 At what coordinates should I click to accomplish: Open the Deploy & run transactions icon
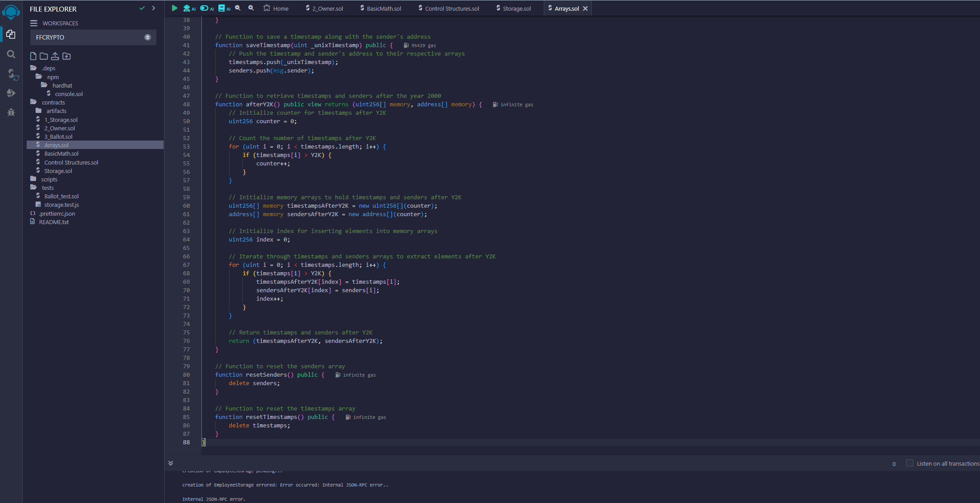coord(11,93)
